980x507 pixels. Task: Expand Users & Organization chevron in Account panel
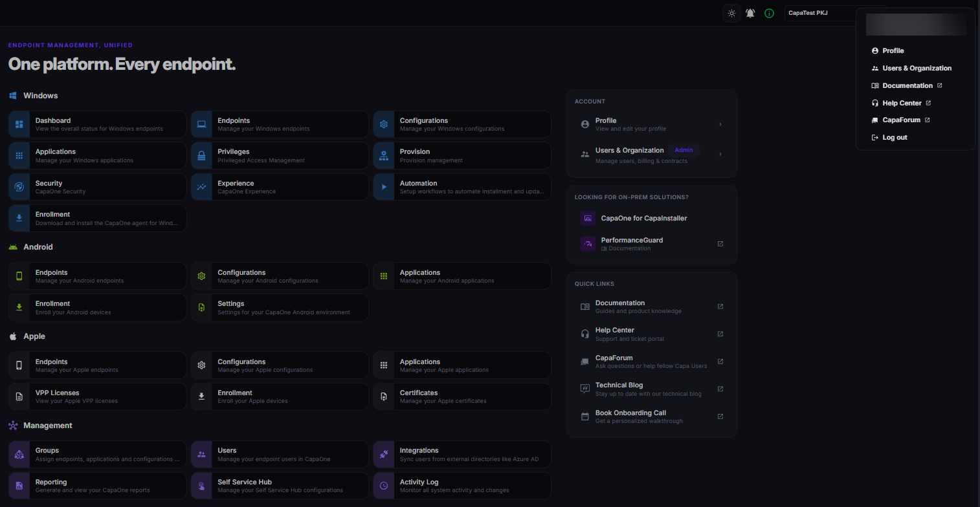(x=720, y=154)
